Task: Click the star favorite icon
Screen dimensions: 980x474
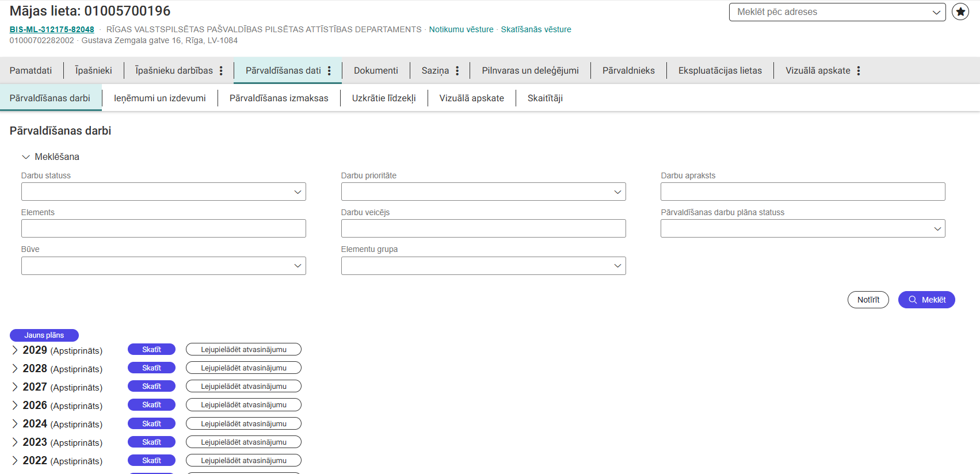Action: pos(960,12)
